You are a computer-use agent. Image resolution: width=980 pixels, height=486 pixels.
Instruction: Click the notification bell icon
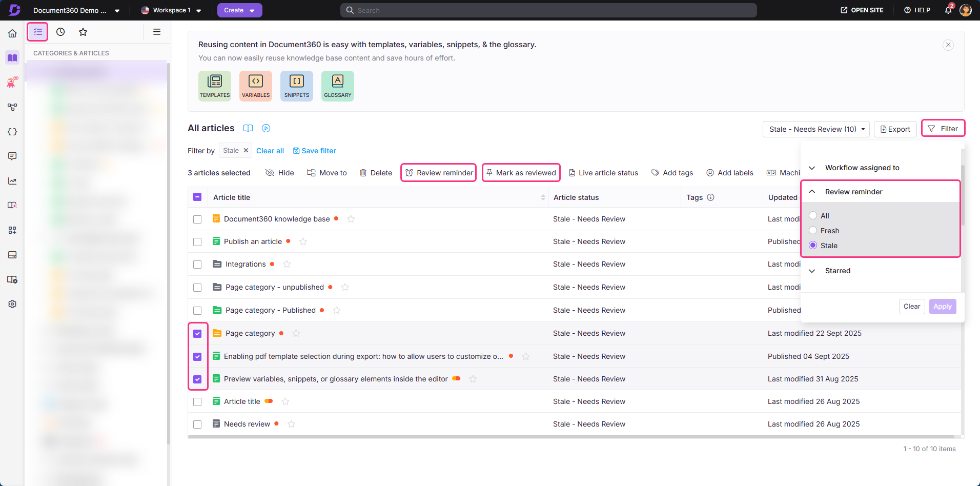(x=948, y=10)
